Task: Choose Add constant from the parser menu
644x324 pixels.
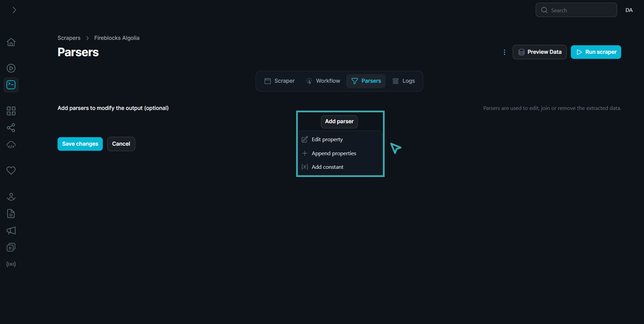Action: click(x=340, y=167)
